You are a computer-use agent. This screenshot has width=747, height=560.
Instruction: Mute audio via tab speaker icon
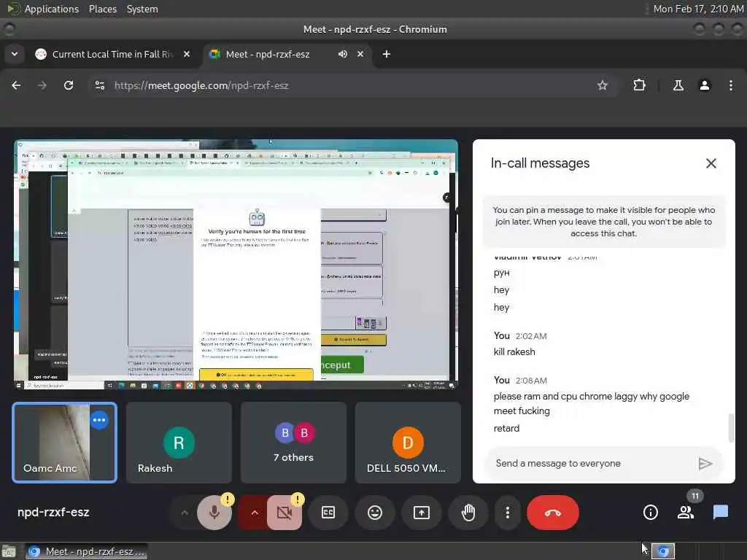(x=343, y=54)
